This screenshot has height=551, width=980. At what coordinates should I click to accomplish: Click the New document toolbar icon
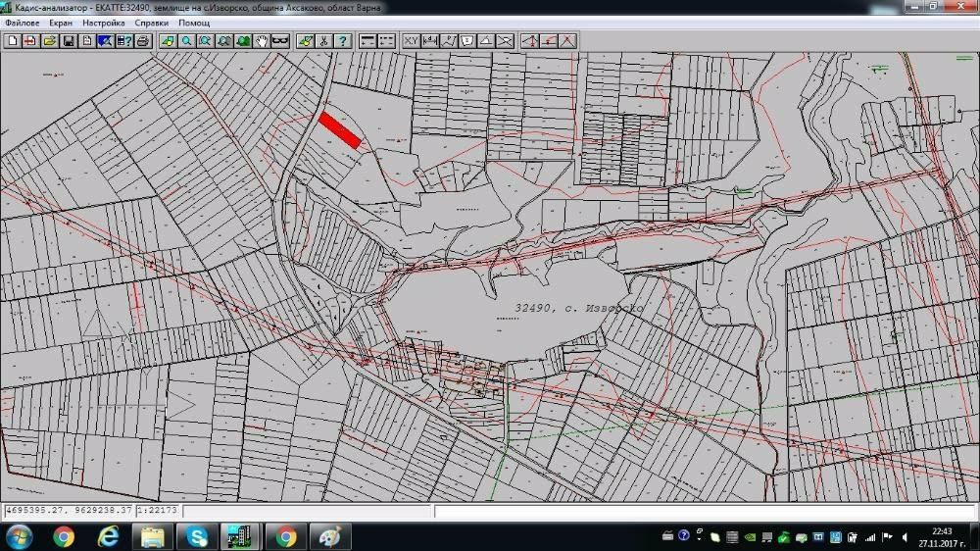(12, 41)
